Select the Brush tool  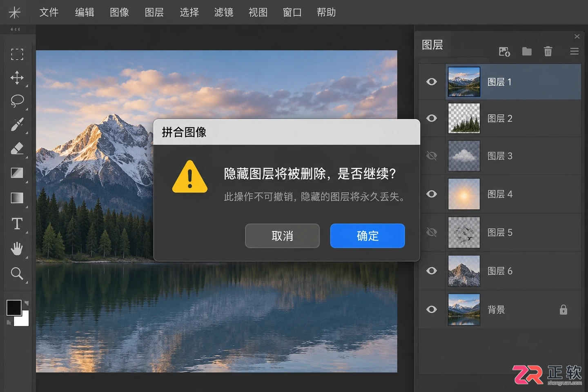(x=17, y=125)
